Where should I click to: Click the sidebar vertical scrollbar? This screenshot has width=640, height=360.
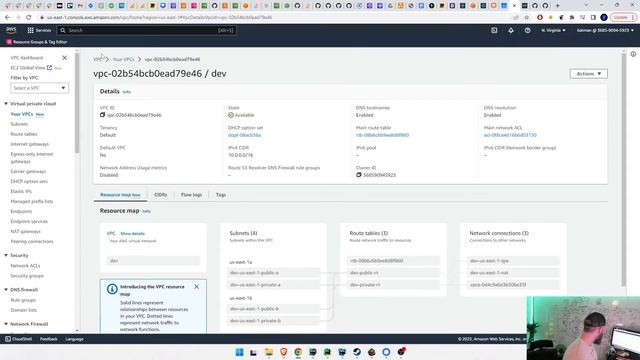(77, 103)
